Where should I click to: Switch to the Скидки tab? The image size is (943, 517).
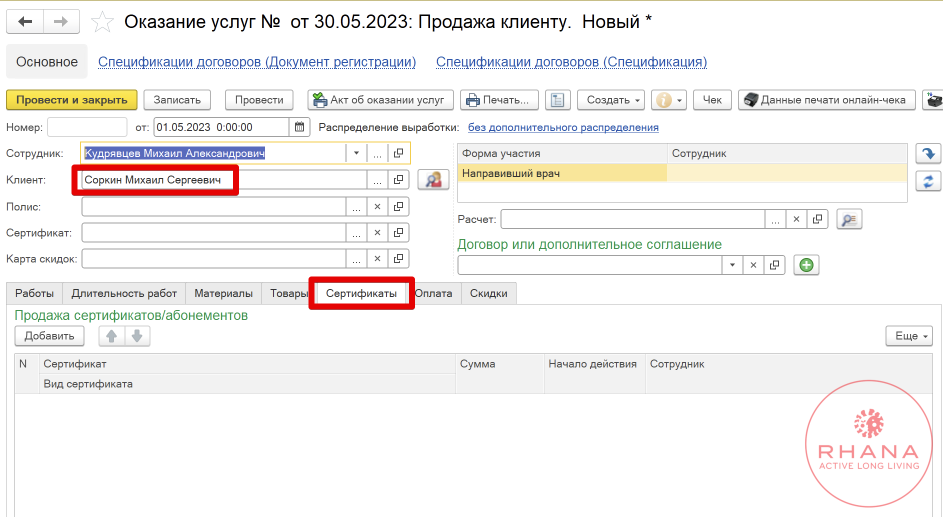[488, 293]
